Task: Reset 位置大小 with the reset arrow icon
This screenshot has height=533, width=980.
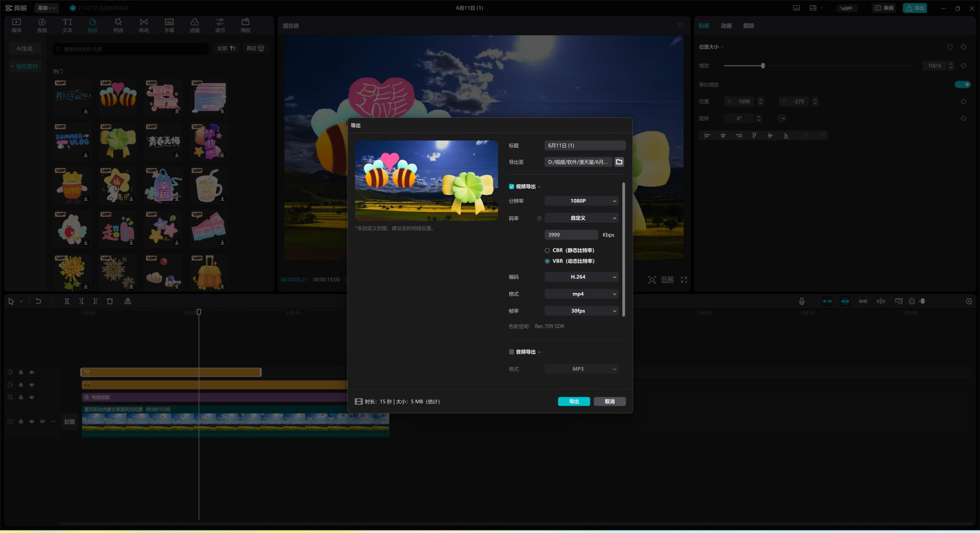Action: click(x=950, y=47)
